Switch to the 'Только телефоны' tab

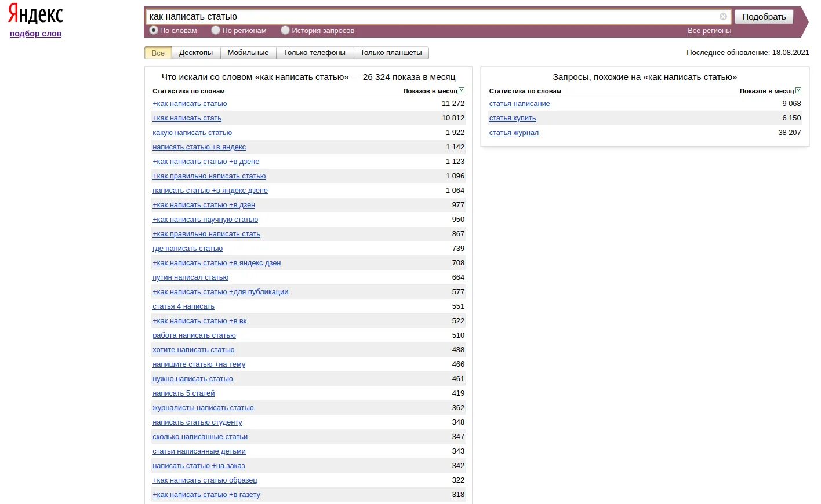[x=314, y=53]
